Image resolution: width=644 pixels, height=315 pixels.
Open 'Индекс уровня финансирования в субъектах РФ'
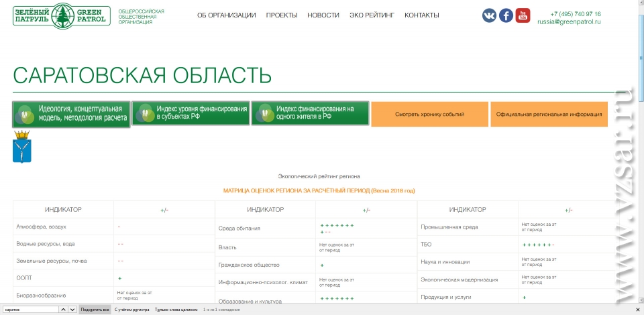(x=191, y=114)
